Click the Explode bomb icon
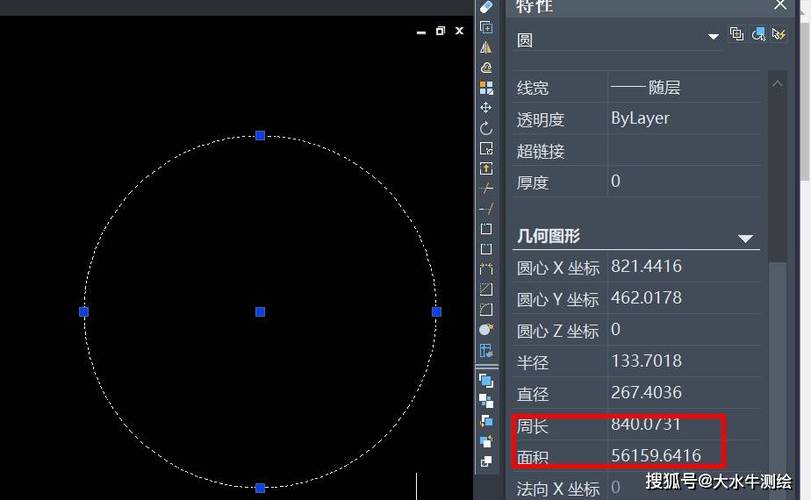The height and width of the screenshot is (500, 811). [x=486, y=329]
